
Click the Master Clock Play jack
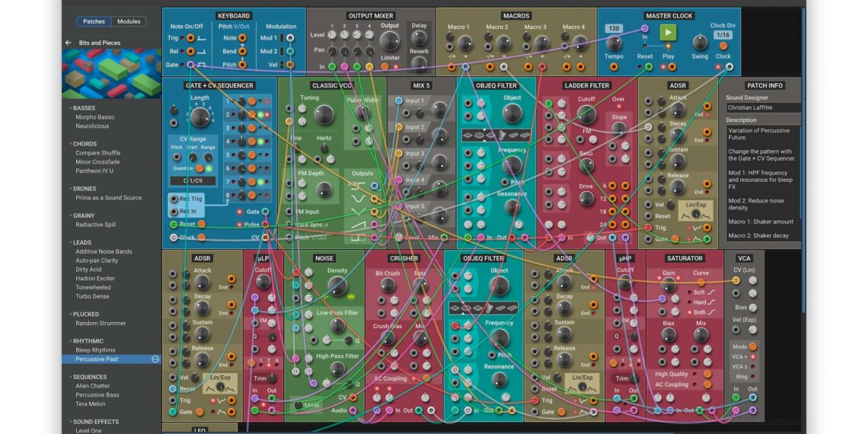click(672, 67)
